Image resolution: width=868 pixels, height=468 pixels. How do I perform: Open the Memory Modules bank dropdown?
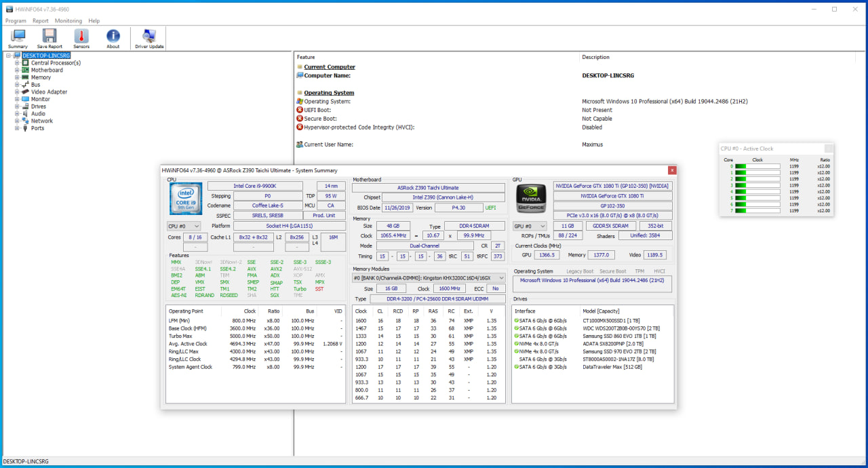click(x=429, y=278)
